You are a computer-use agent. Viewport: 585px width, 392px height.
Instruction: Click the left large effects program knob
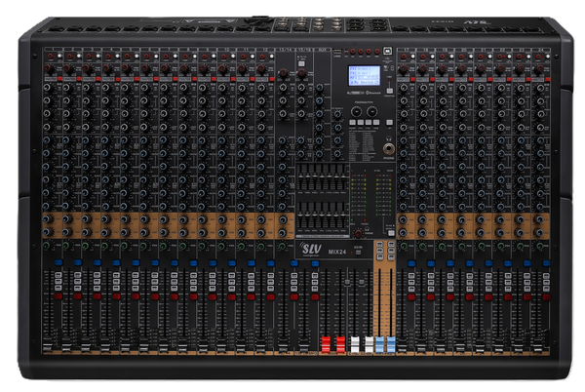coord(356,111)
